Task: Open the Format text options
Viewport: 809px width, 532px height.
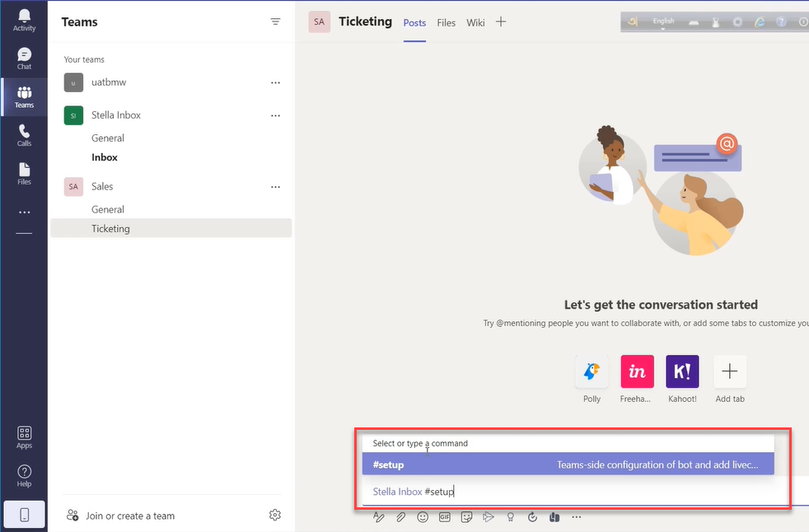Action: click(379, 517)
